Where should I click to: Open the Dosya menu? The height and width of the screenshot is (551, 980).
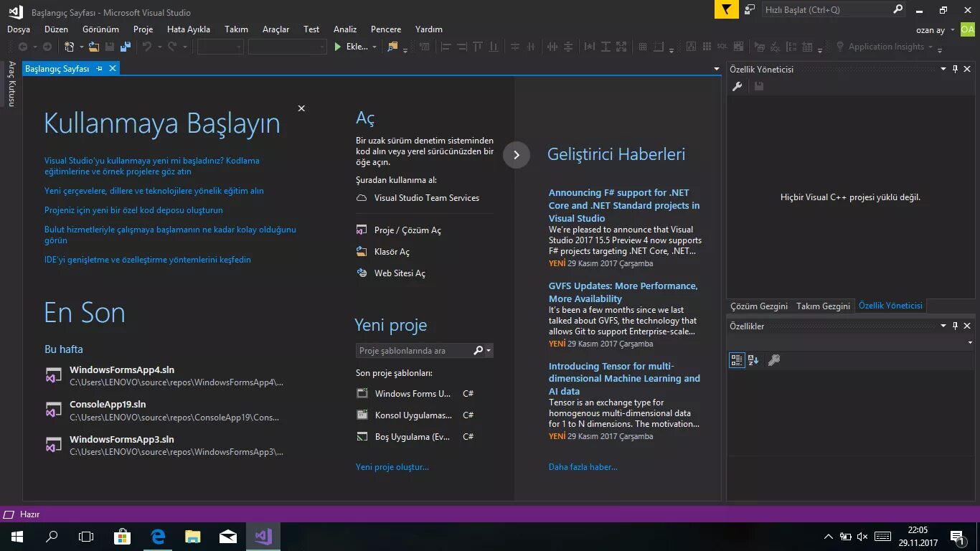[x=19, y=29]
